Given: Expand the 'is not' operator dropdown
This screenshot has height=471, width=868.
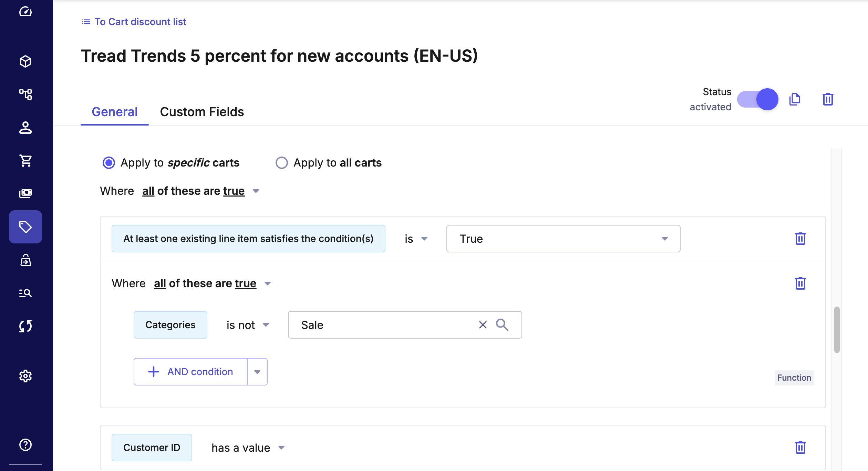Looking at the screenshot, I should tap(247, 325).
